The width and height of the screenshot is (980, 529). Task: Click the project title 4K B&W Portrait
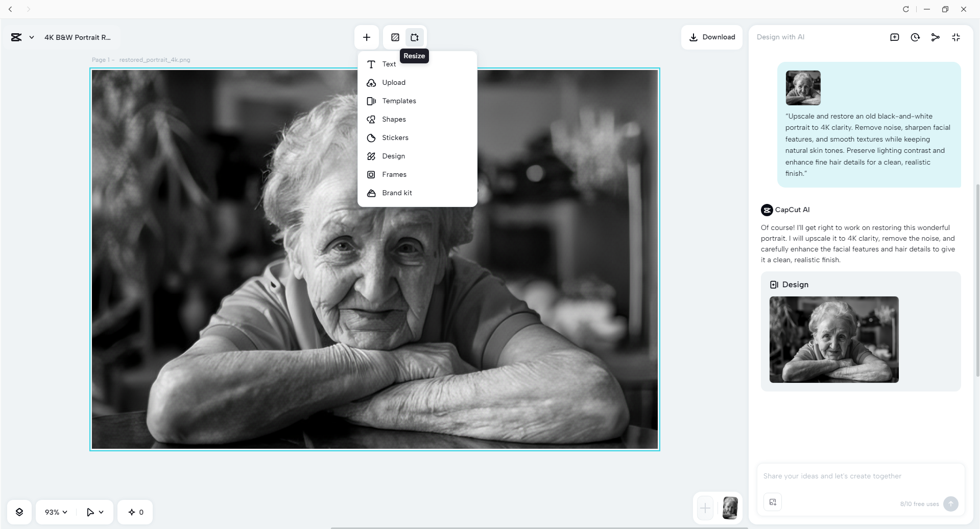(78, 37)
